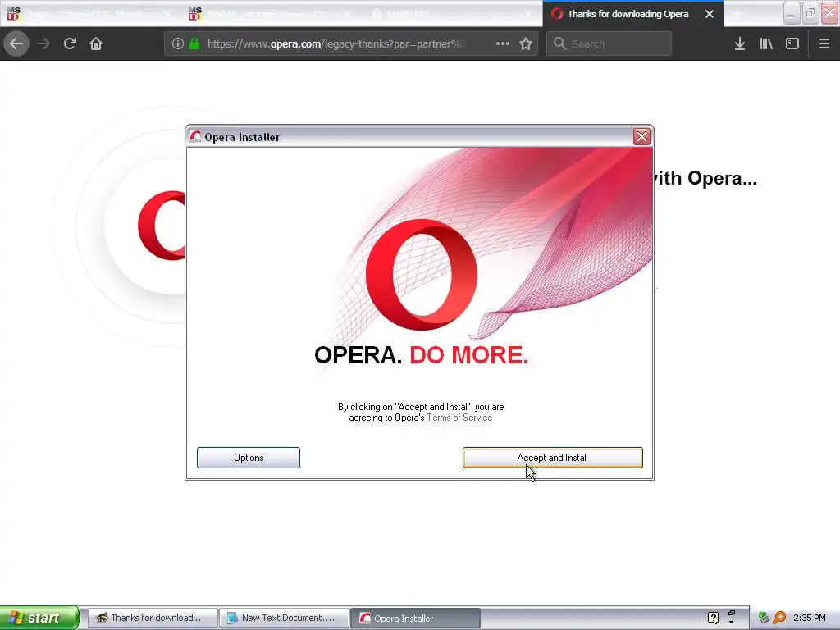This screenshot has height=630, width=840.
Task: Open the Windows Start menu
Action: tap(39, 618)
